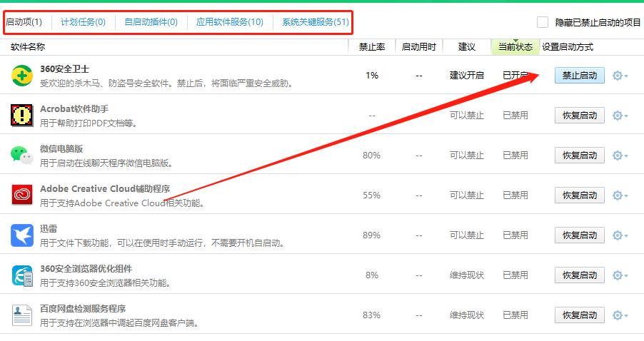Screen dimensions: 644x341
Task: Switch to 启动项(1) tab
Action: 24,22
